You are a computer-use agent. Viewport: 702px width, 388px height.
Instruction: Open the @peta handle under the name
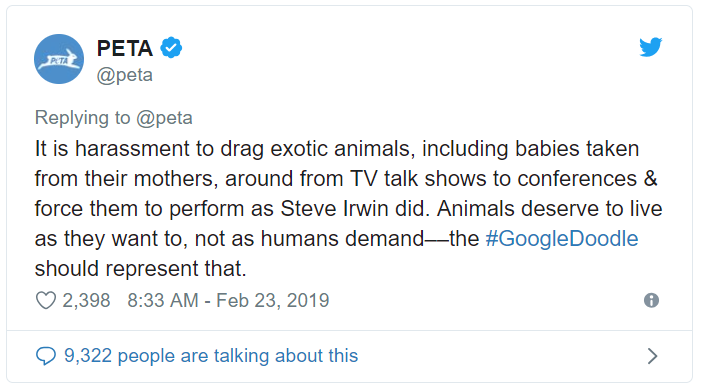tap(124, 75)
